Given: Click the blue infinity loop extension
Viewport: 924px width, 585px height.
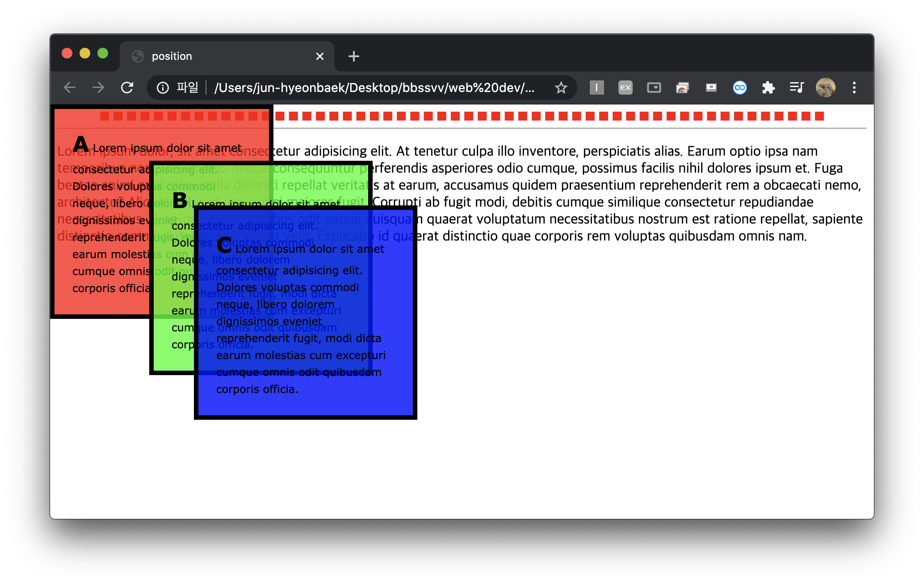Looking at the screenshot, I should point(739,88).
